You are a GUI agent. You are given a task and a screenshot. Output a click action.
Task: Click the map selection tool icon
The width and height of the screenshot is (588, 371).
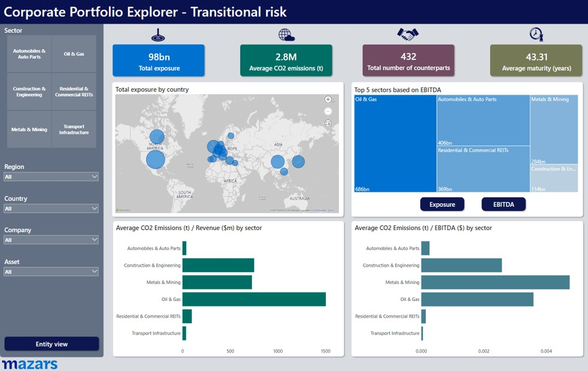point(328,123)
